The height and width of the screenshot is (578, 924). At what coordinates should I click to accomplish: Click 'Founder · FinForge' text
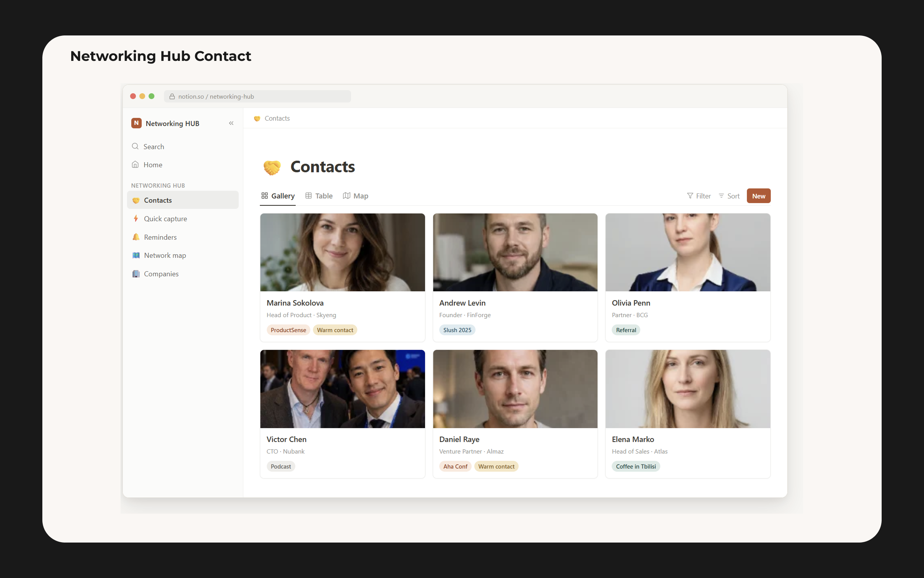tap(465, 315)
